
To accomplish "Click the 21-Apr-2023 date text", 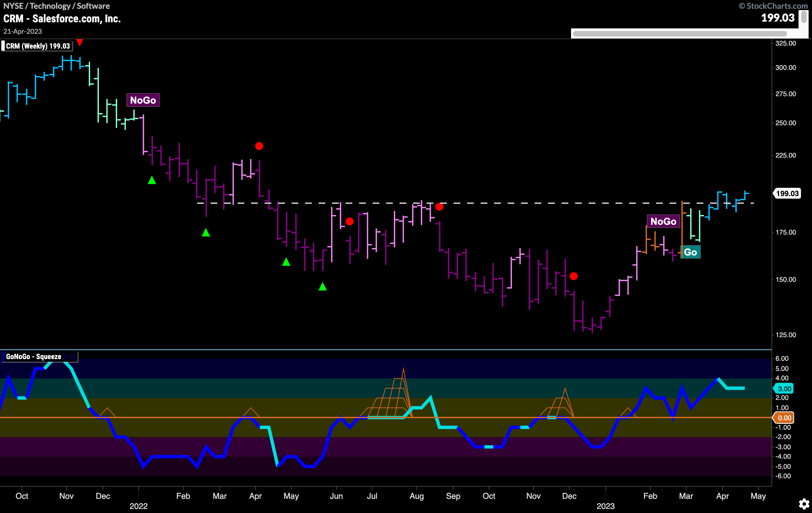I will tap(23, 31).
